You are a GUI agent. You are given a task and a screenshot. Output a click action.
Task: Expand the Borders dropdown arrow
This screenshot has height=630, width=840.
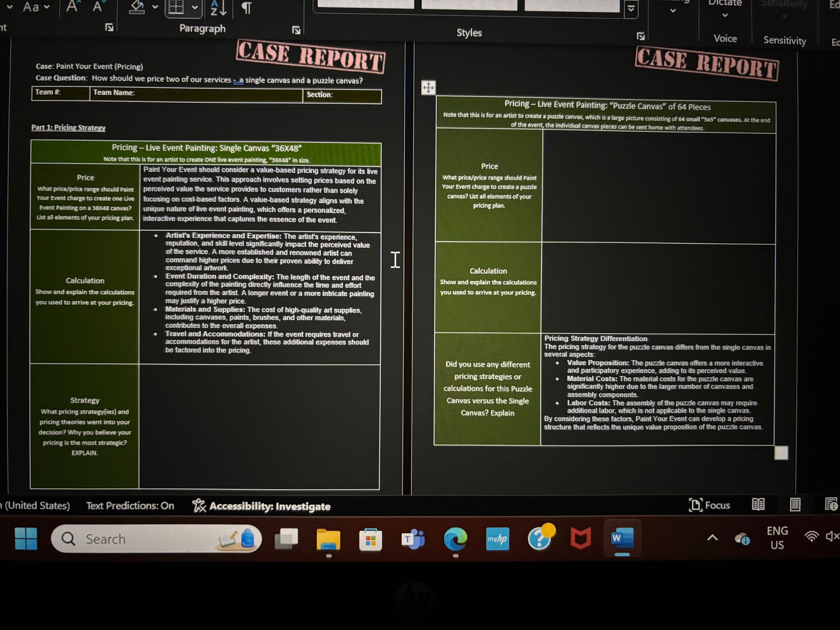pos(195,8)
